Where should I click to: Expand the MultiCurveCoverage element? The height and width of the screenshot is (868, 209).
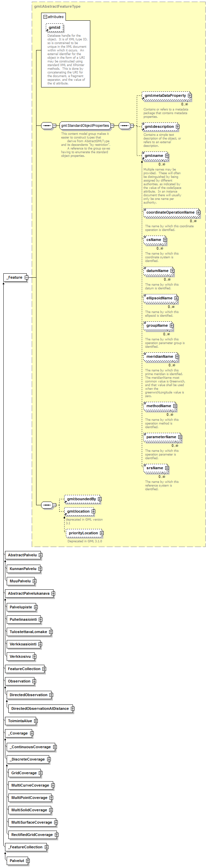tap(53, 786)
